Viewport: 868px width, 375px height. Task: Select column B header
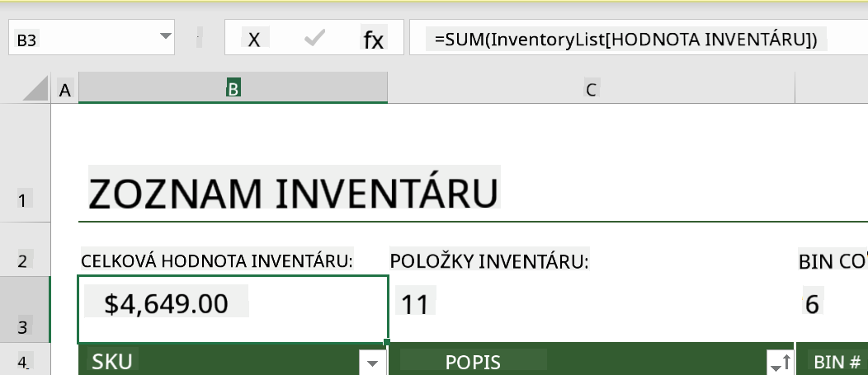click(233, 88)
